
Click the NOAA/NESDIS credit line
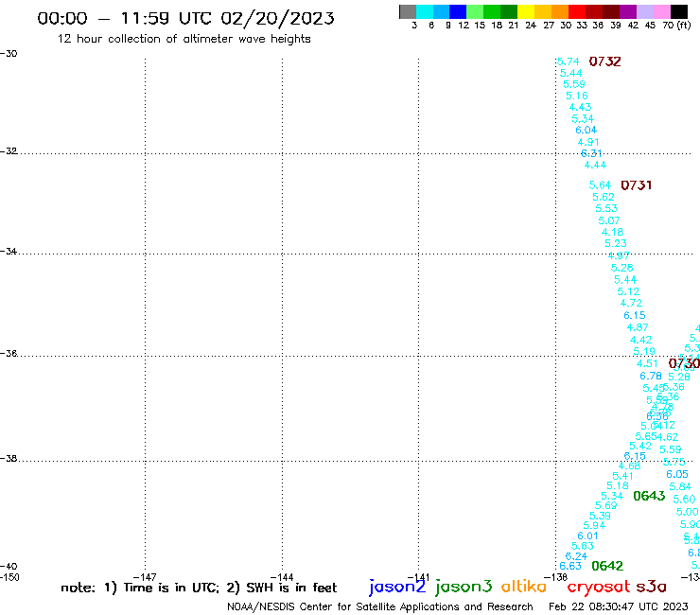click(x=380, y=606)
